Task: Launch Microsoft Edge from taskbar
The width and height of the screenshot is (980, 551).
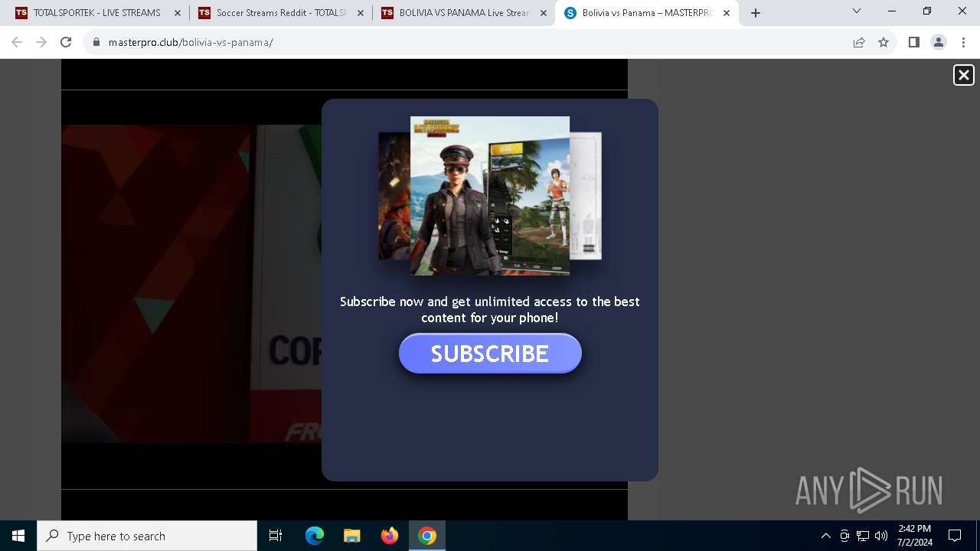Action: (x=315, y=536)
